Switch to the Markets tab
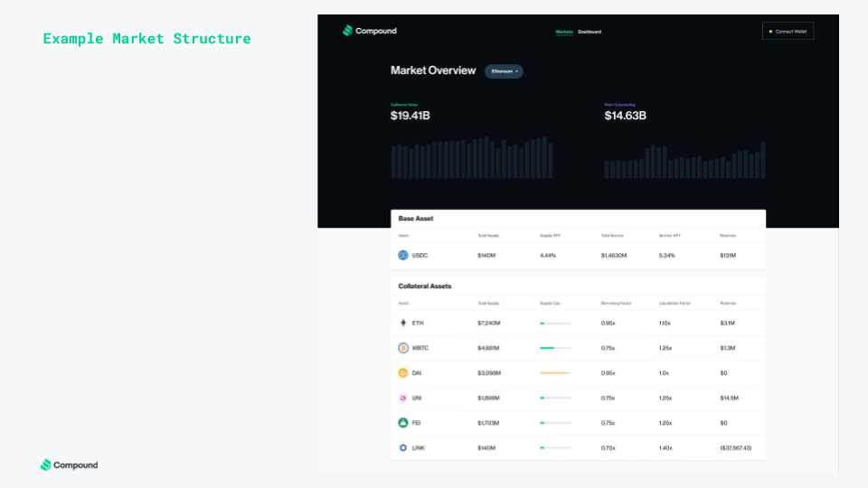The height and width of the screenshot is (488, 868). coord(564,32)
